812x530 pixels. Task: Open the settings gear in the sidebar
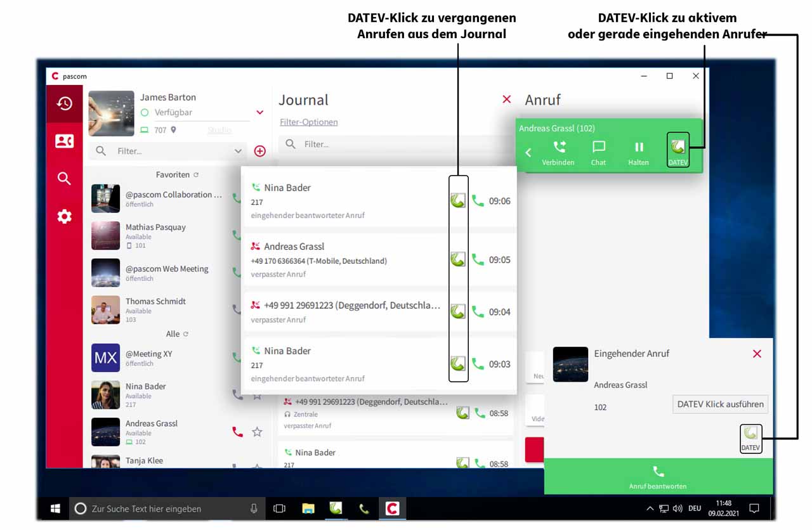[x=64, y=216]
